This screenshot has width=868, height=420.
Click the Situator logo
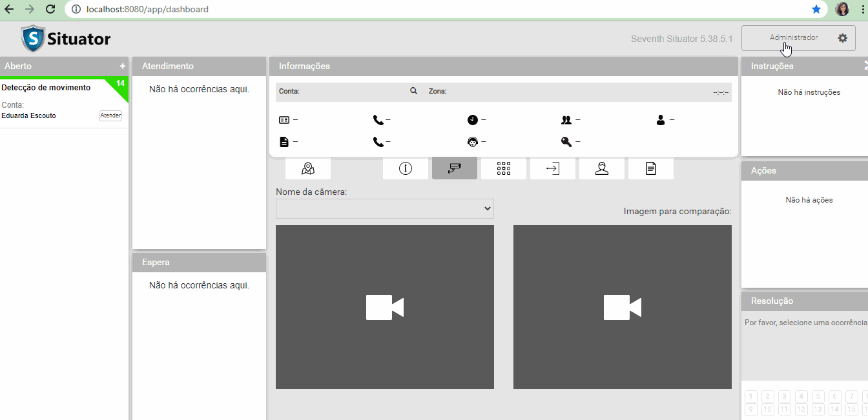pyautogui.click(x=67, y=39)
